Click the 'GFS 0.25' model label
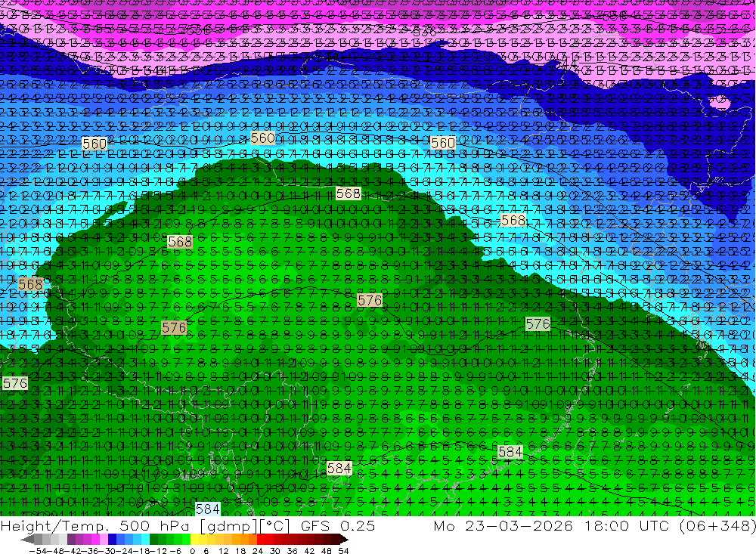This screenshot has width=756, height=554. 338,526
